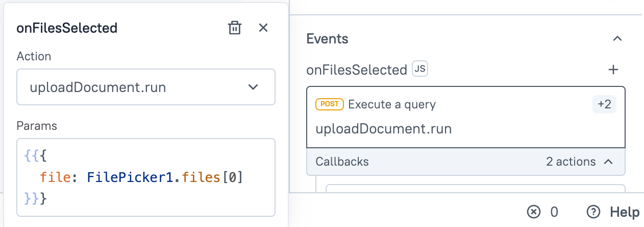Click the Callbacks row label
The image size is (644, 227).
click(342, 162)
